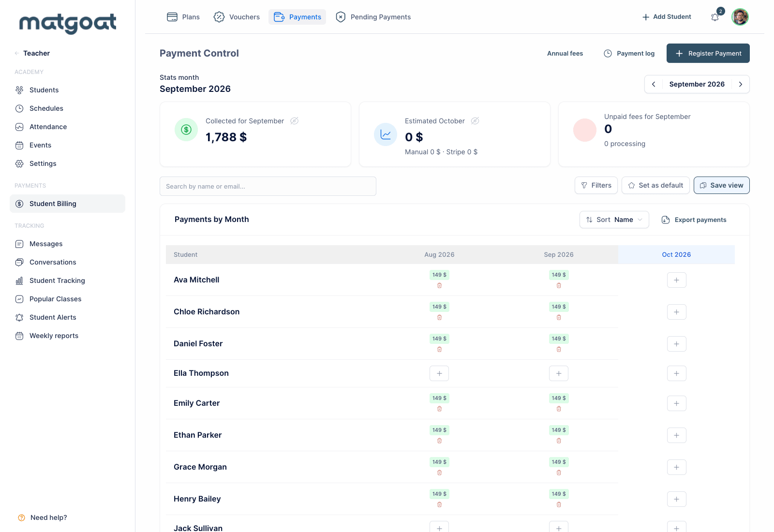Open Students in the sidebar
774x532 pixels.
tap(67, 90)
